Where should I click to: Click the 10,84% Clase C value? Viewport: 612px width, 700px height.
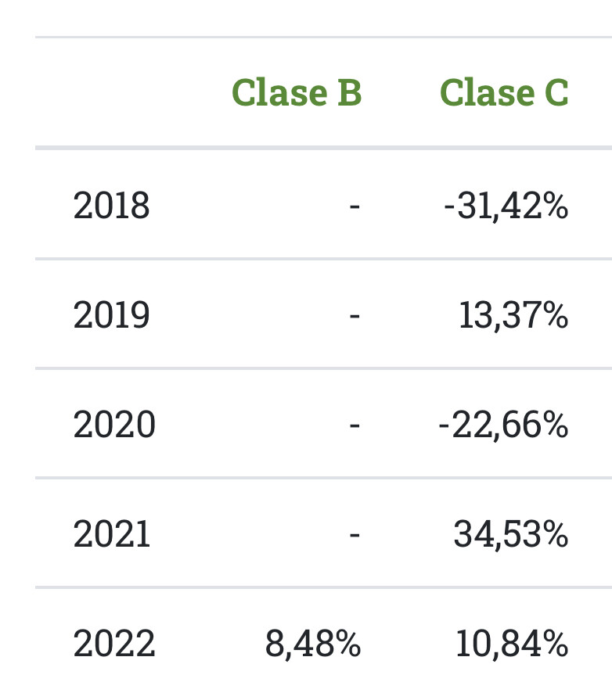tap(512, 644)
